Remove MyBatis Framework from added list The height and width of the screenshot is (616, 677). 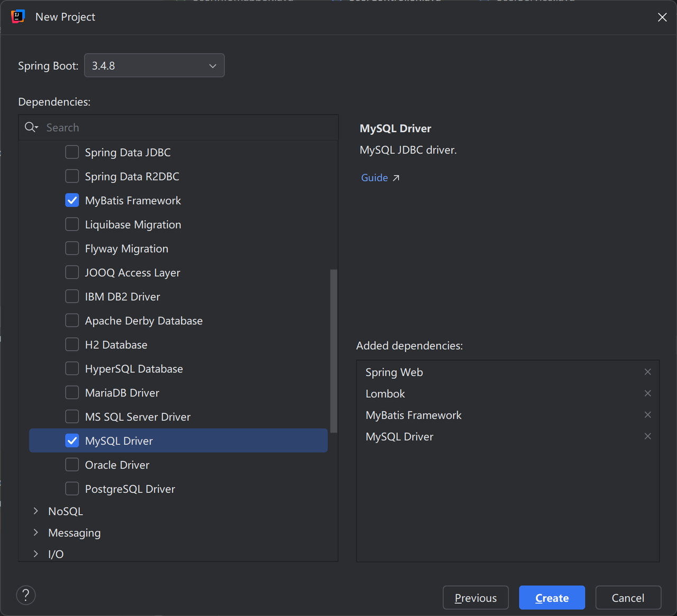pos(647,415)
